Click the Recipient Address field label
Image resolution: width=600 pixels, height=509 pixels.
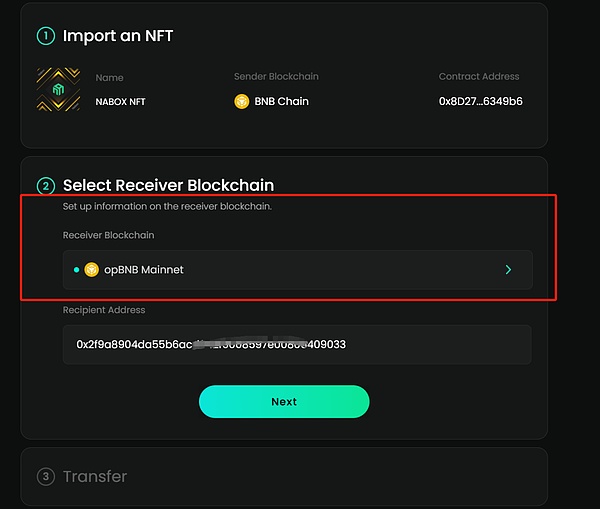click(x=105, y=311)
